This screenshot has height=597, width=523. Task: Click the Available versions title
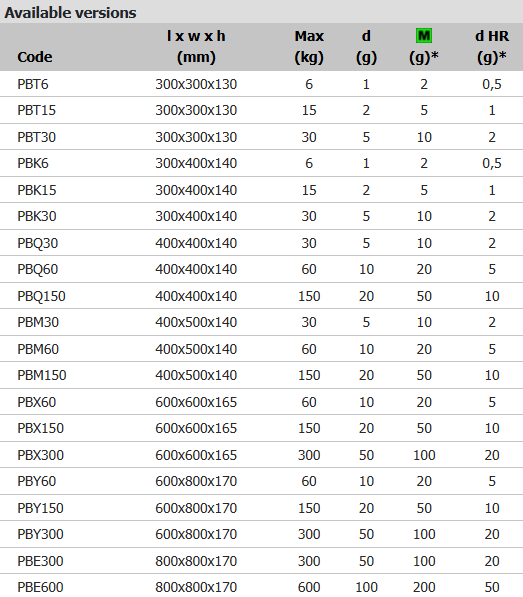coord(70,13)
